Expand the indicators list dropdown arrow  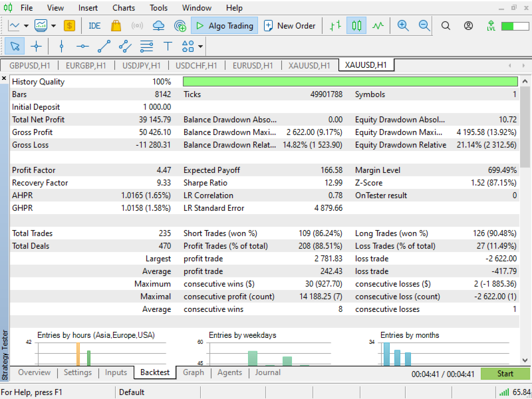click(x=53, y=26)
